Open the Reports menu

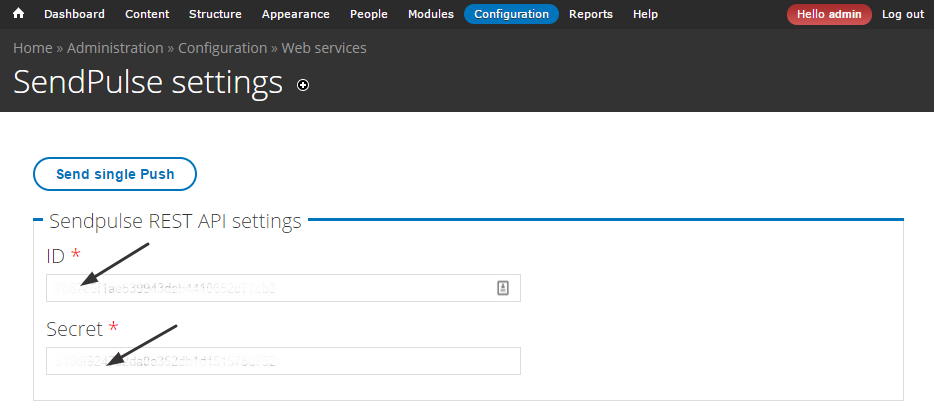click(x=591, y=14)
